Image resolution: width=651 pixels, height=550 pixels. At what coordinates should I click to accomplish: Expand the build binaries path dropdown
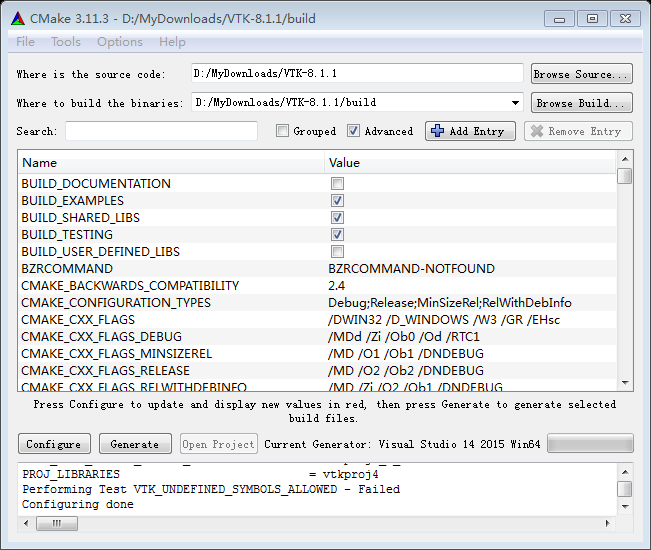pos(515,103)
